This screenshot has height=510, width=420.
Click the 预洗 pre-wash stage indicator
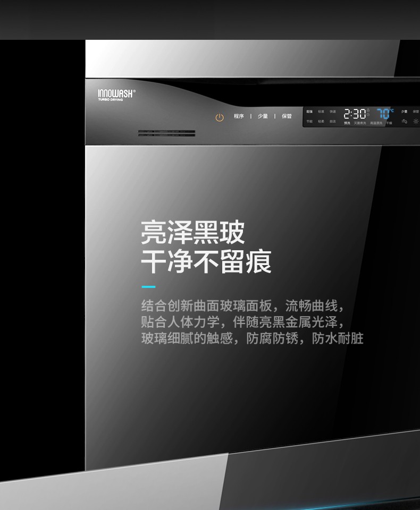tap(347, 123)
